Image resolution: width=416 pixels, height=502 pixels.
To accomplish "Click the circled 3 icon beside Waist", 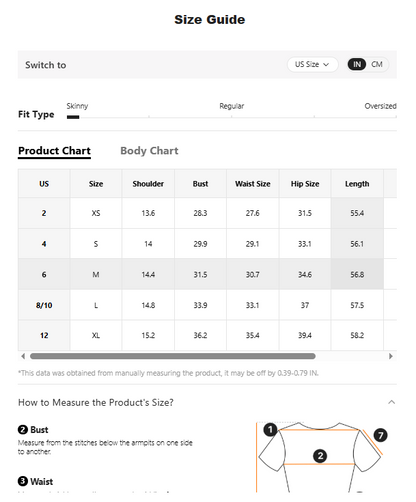I will click(x=23, y=481).
